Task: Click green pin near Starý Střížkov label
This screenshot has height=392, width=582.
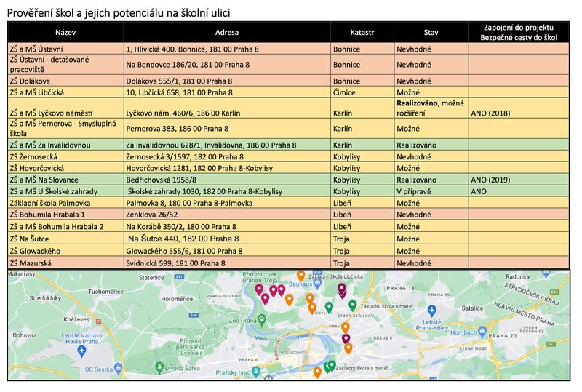Action: point(353,305)
